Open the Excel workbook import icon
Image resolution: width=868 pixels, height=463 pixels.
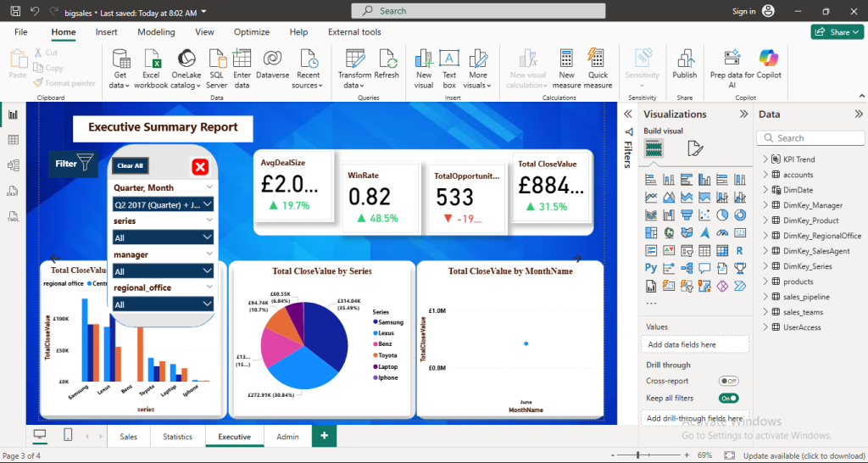pyautogui.click(x=152, y=59)
